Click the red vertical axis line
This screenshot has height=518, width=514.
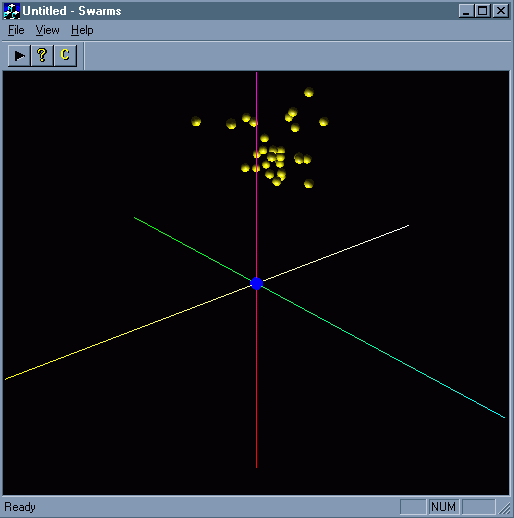pyautogui.click(x=256, y=378)
